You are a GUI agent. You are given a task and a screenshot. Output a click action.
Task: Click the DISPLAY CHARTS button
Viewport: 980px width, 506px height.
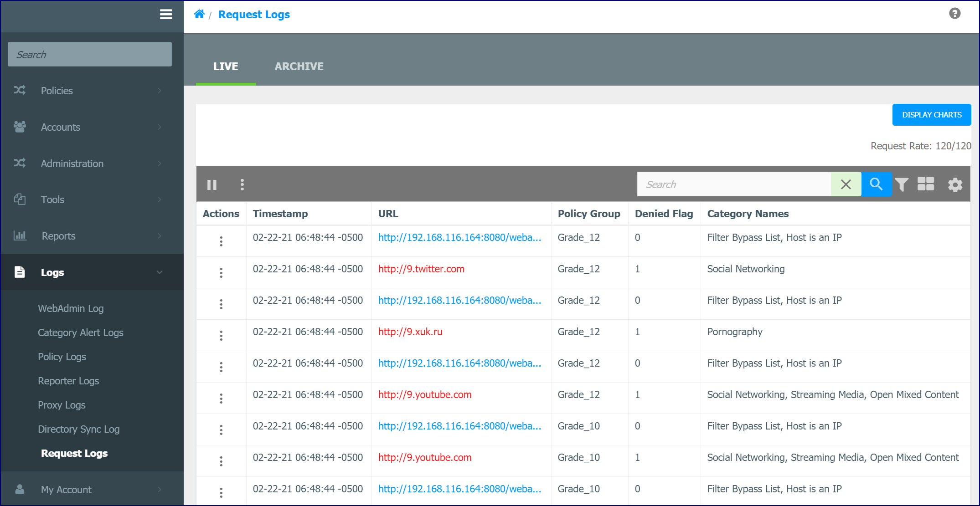tap(932, 115)
